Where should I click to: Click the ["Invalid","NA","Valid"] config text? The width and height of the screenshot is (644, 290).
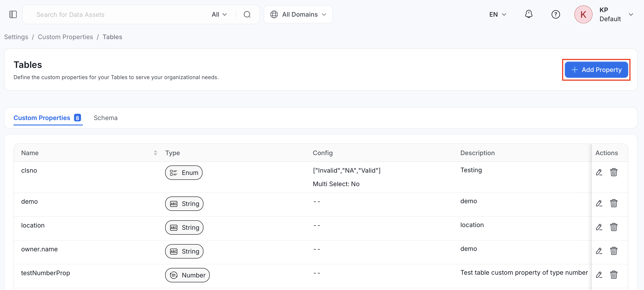347,171
